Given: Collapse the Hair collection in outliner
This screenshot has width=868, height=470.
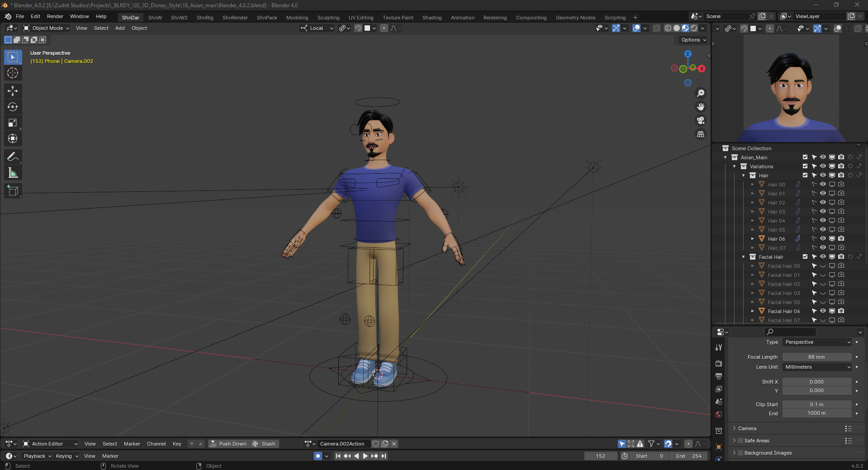Looking at the screenshot, I should [744, 176].
